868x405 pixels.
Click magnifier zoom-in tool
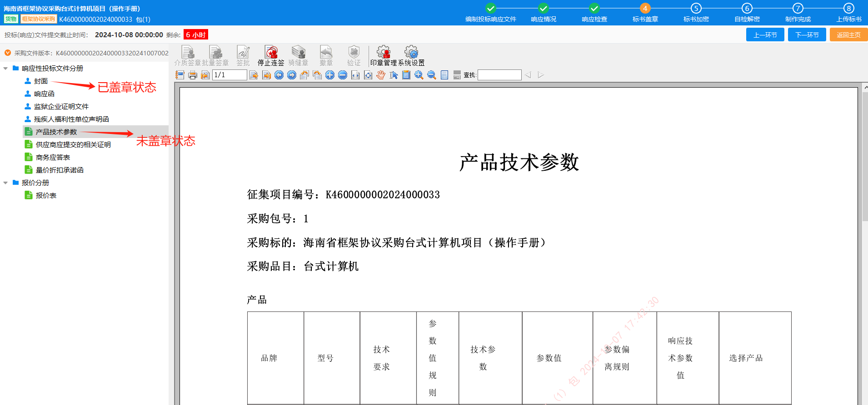point(419,75)
